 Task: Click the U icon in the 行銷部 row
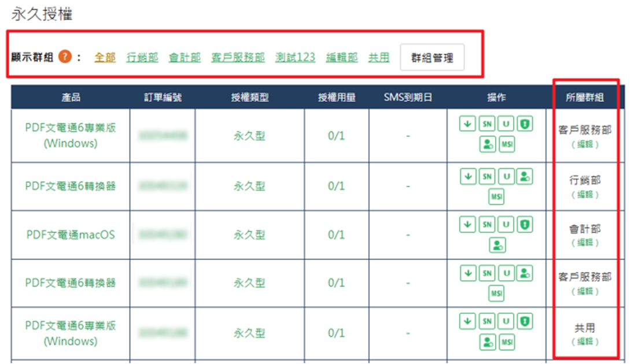click(x=507, y=176)
